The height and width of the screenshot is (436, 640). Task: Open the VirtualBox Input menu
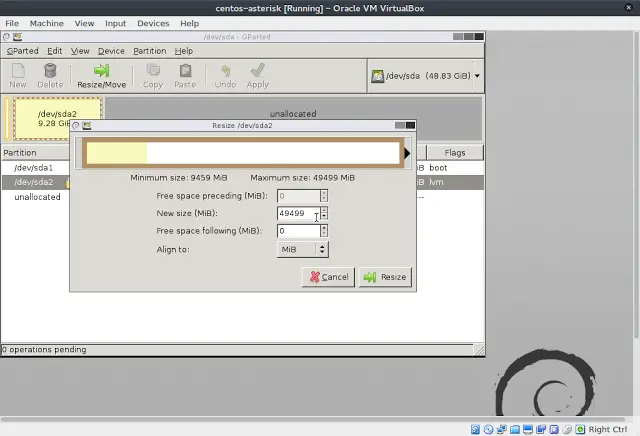pos(116,23)
